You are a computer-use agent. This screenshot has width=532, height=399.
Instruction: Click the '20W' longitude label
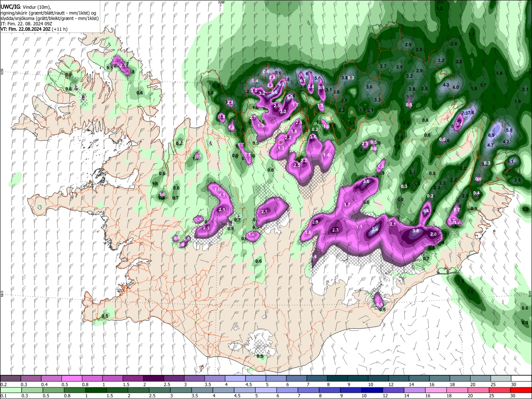221,2
